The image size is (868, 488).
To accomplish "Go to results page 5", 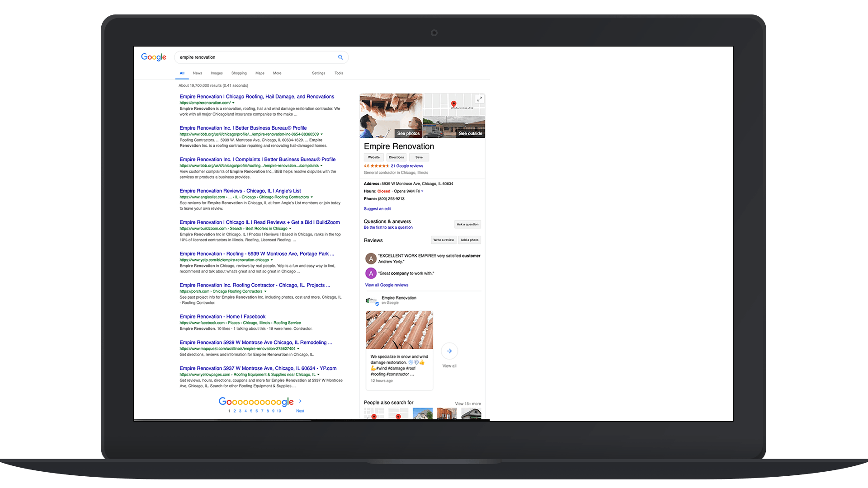I will coord(251,411).
